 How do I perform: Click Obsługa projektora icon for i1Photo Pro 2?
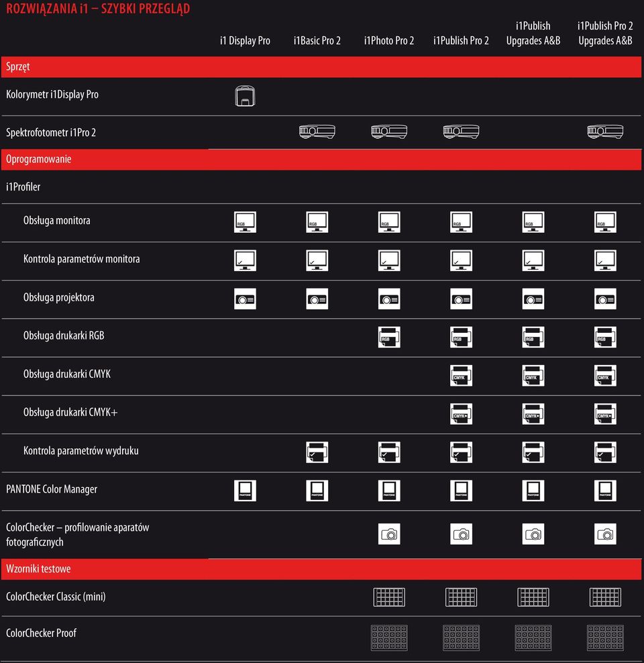(389, 299)
